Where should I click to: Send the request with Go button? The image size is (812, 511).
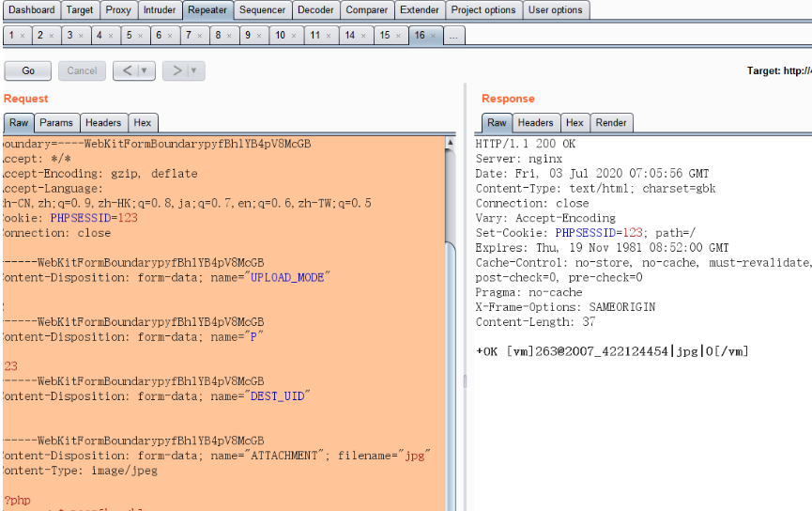[x=28, y=70]
